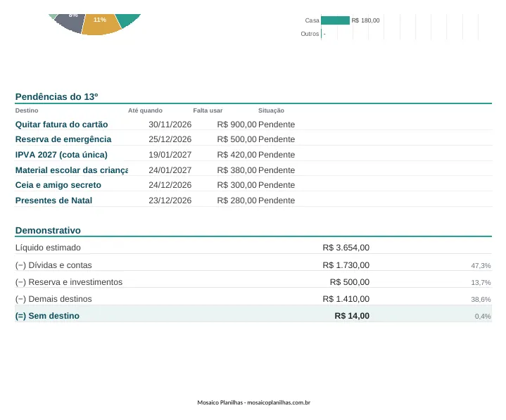Select 'Quitar fatura do cartão' row label
This screenshot has width=506, height=420.
62,125
